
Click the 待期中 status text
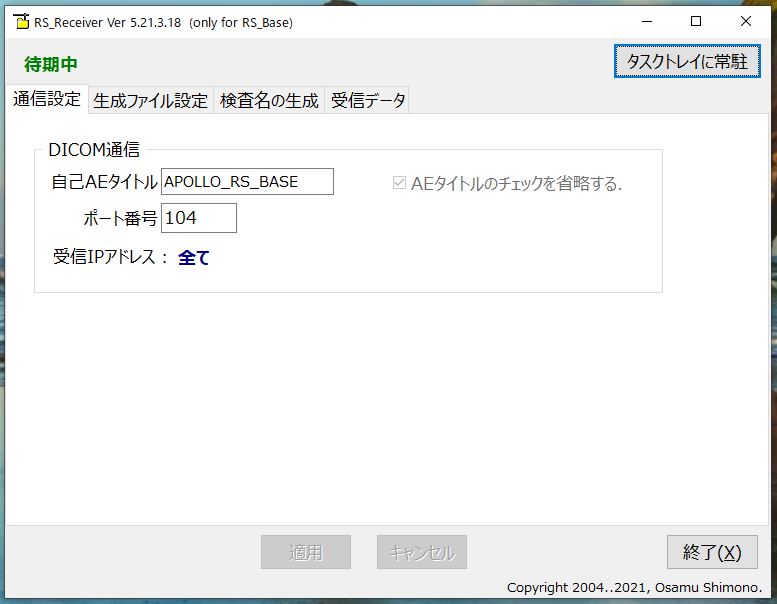pos(51,64)
